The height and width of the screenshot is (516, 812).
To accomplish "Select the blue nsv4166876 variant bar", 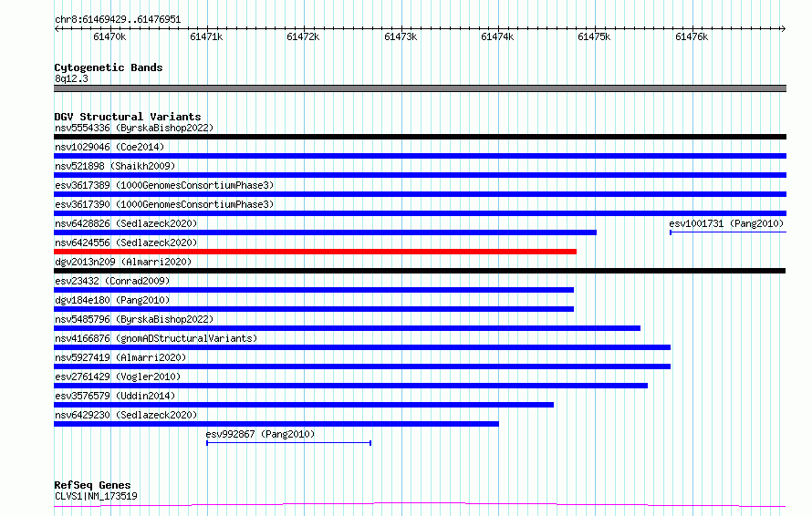I will (x=362, y=347).
